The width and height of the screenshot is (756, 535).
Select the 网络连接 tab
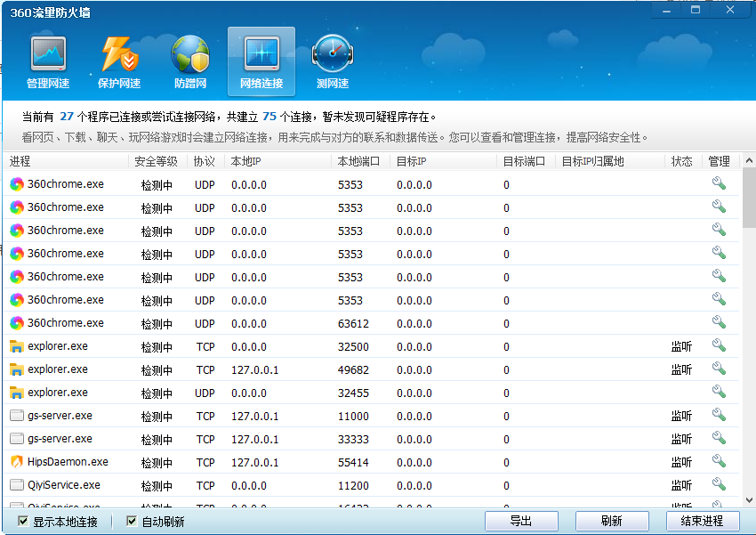(x=261, y=61)
